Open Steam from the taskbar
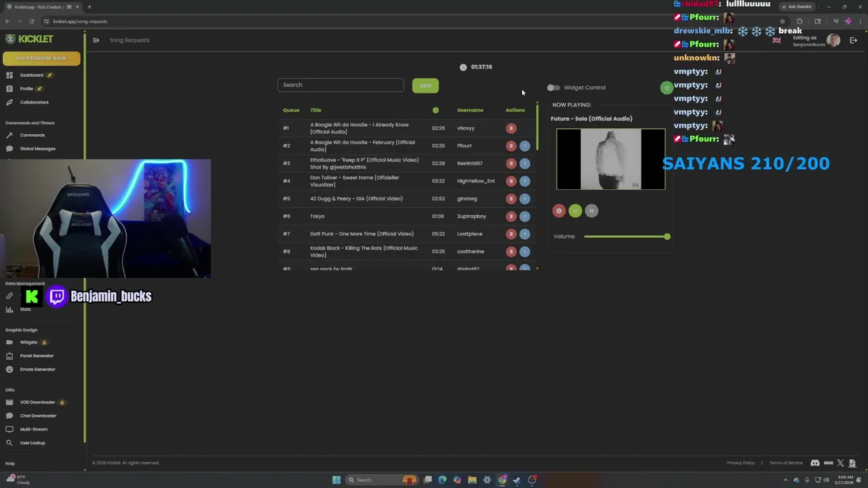Image resolution: width=868 pixels, height=488 pixels. pos(517,480)
